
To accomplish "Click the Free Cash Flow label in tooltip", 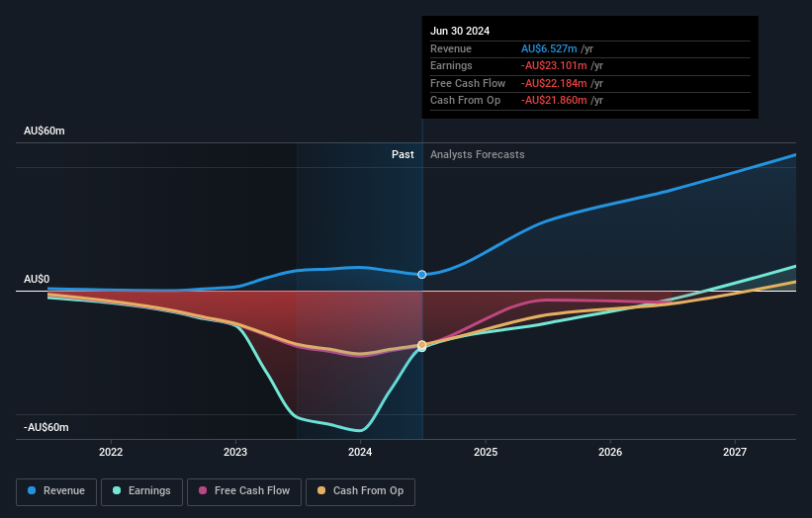I will [468, 83].
